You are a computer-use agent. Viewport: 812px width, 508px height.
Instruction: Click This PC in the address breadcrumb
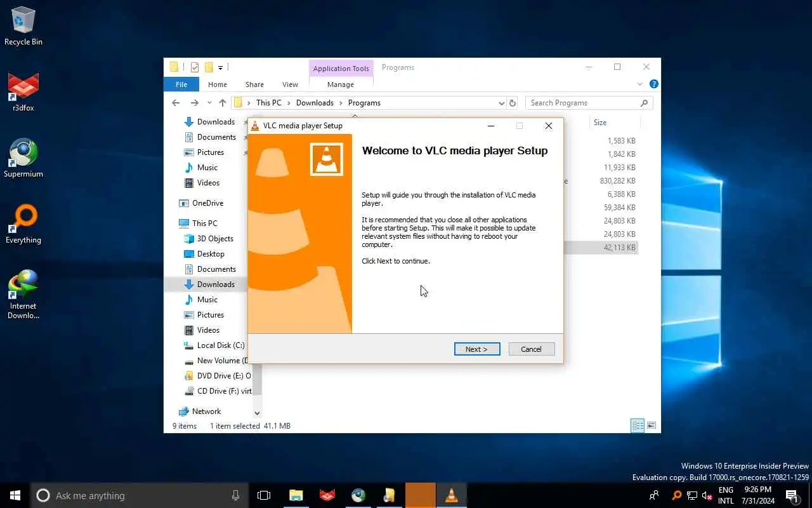(x=268, y=103)
